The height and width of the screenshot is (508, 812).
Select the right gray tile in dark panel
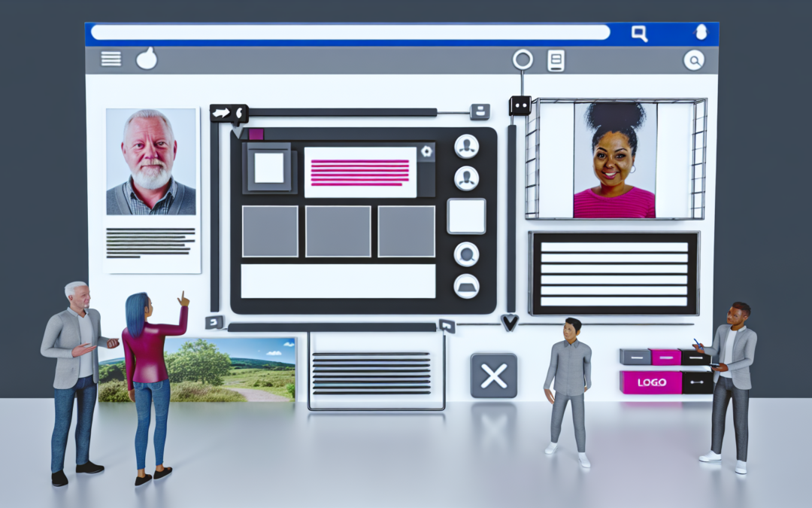click(407, 231)
